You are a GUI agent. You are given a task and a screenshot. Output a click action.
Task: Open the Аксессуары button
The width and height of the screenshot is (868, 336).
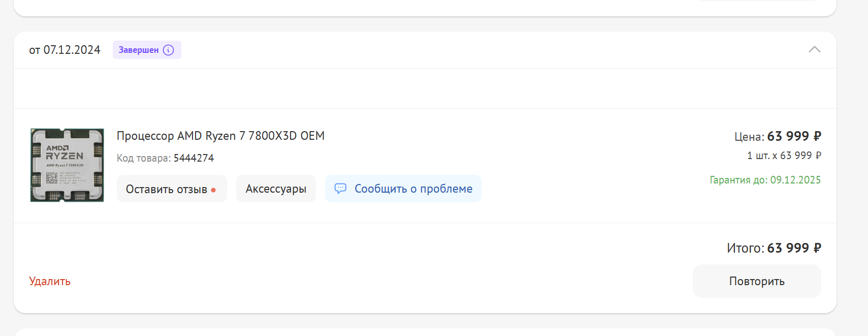(x=276, y=189)
